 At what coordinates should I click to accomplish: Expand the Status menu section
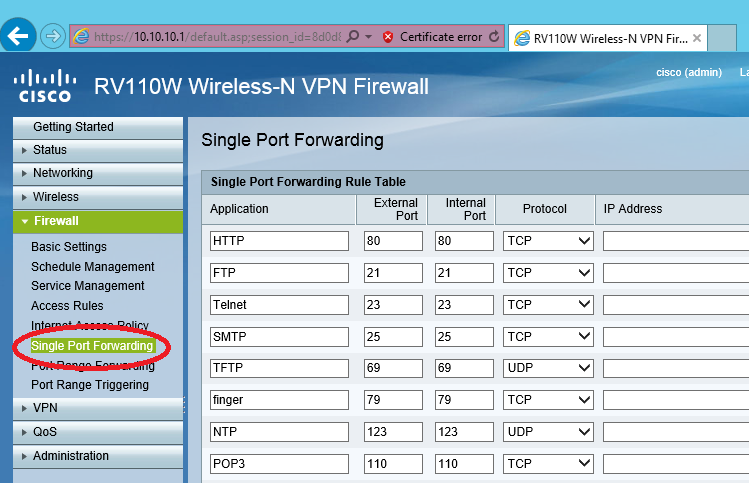pyautogui.click(x=98, y=150)
